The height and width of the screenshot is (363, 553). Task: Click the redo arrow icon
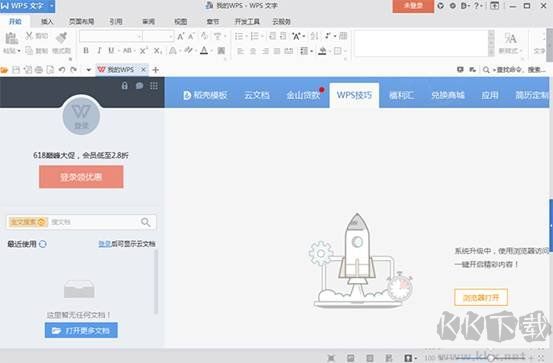pyautogui.click(x=73, y=70)
